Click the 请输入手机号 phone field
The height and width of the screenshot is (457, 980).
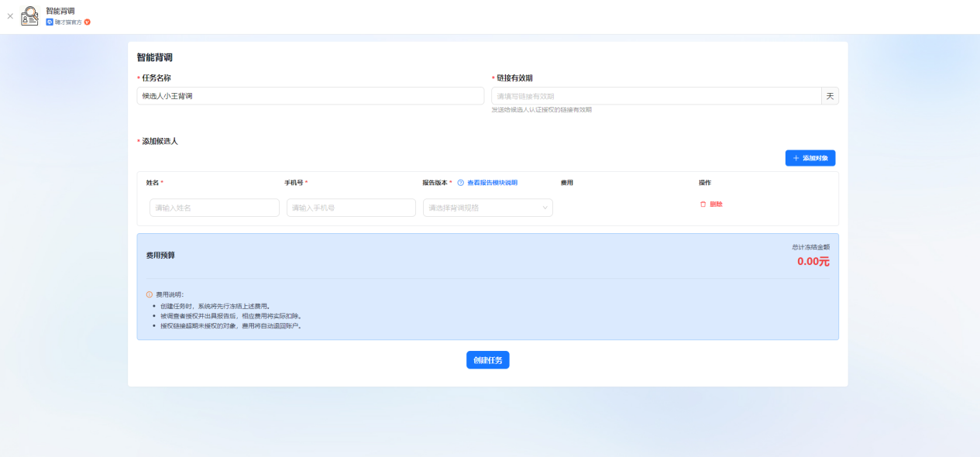click(x=351, y=208)
